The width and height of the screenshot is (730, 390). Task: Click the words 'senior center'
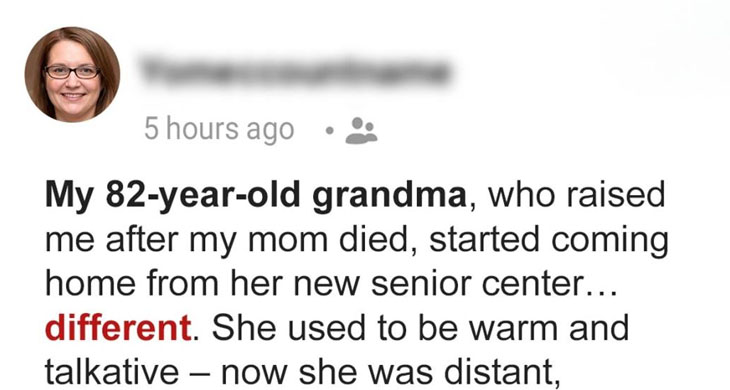click(477, 284)
